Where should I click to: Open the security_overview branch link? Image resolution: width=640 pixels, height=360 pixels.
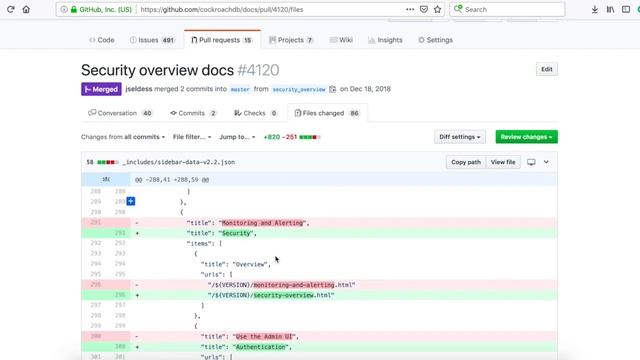click(299, 89)
